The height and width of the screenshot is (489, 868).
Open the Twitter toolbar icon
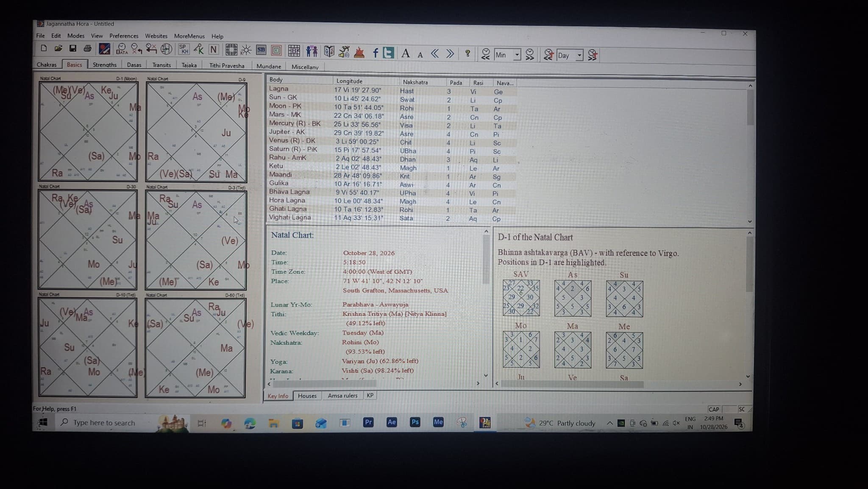click(x=388, y=53)
